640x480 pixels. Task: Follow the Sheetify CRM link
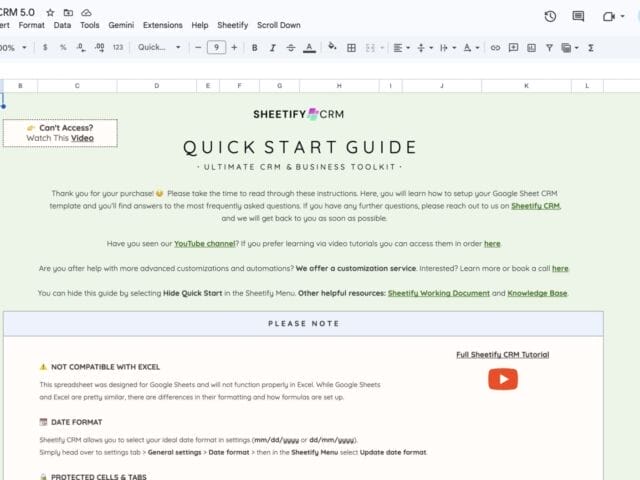(535, 206)
